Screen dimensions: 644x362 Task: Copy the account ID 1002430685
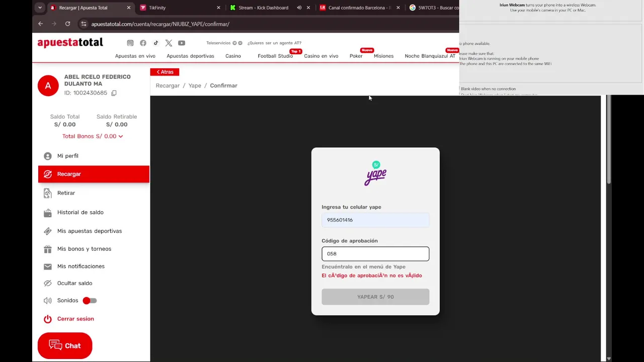[x=114, y=93]
